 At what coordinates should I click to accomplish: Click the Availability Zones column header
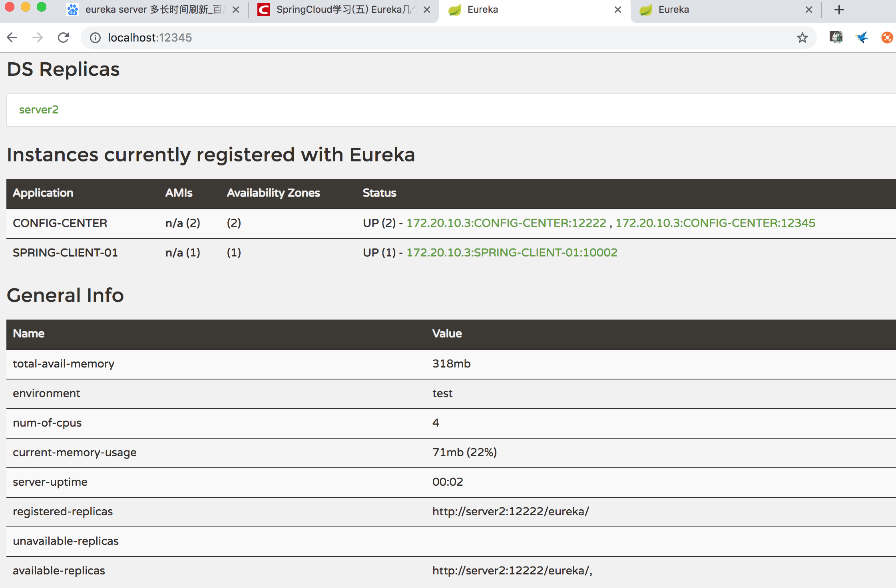click(273, 193)
